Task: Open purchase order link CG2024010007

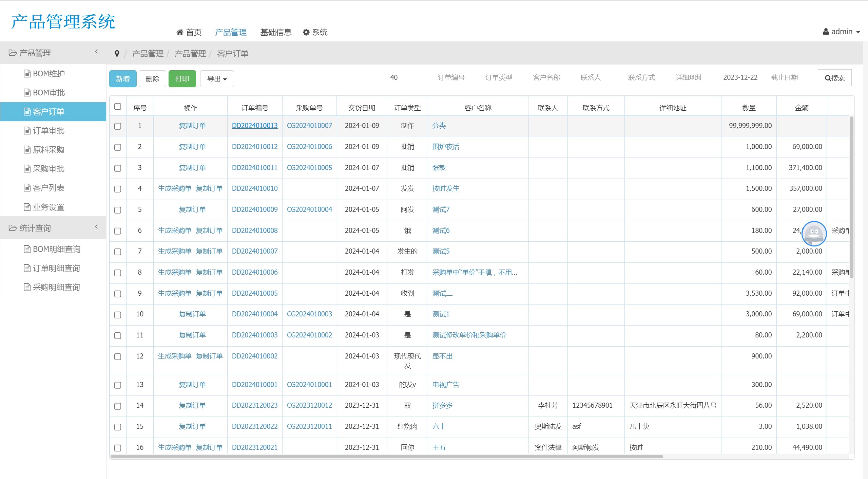Action: 309,126
